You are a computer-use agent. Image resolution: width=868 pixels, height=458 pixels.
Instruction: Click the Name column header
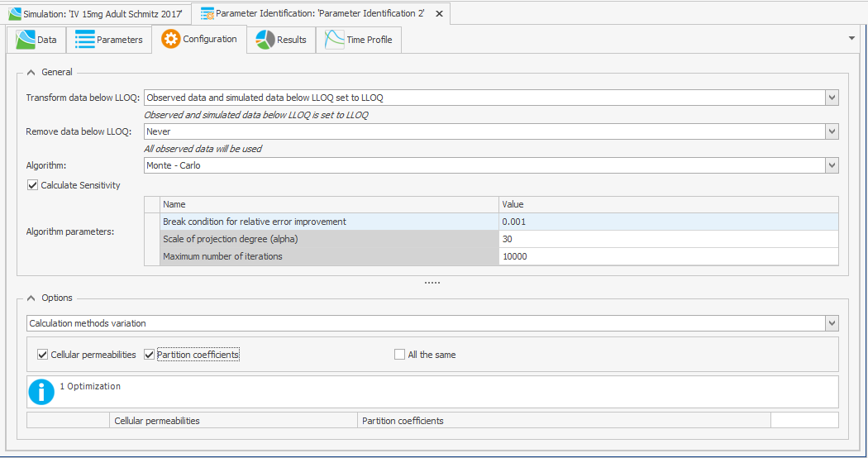329,204
